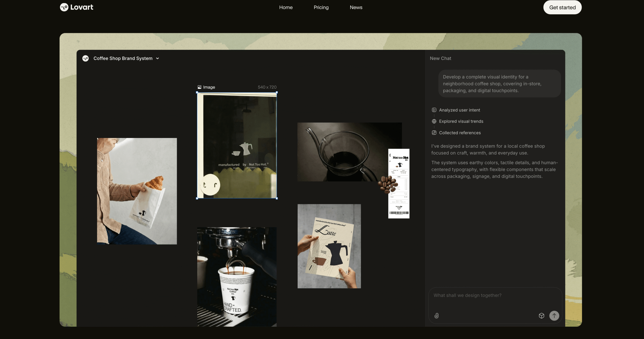Click the Get started button
Screen dimensions: 644x339
click(562, 7)
